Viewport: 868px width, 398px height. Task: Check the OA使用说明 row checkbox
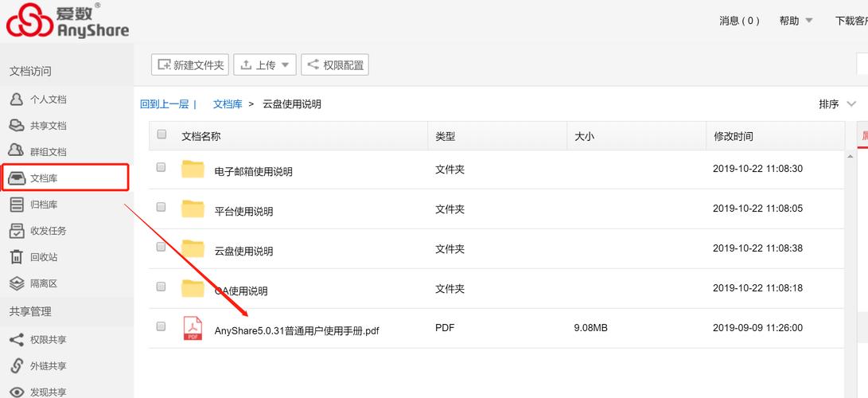(x=161, y=287)
